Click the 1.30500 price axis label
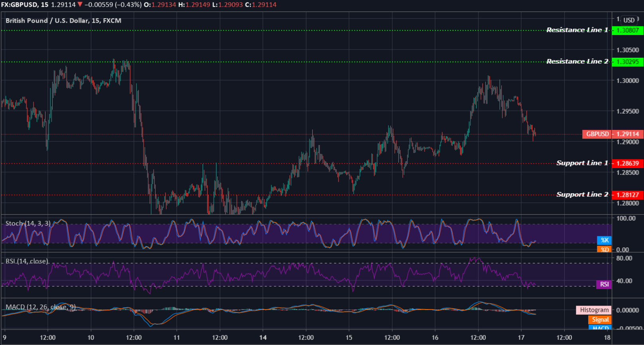 point(628,50)
